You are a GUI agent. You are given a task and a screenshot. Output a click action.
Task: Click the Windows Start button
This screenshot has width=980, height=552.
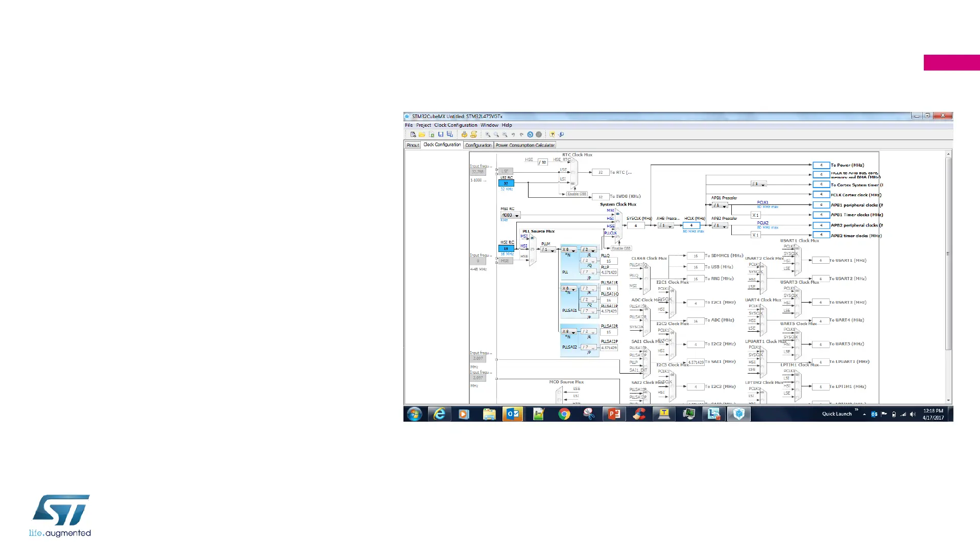tap(414, 413)
